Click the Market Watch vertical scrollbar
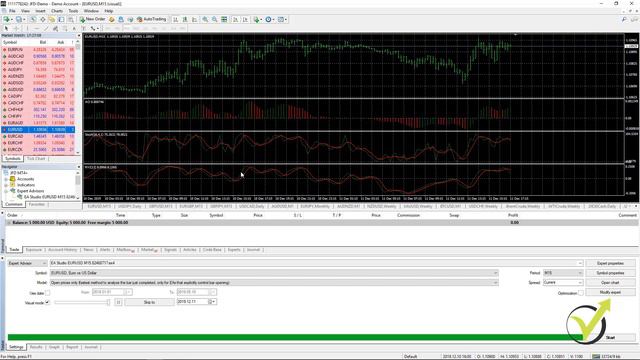 [78, 98]
